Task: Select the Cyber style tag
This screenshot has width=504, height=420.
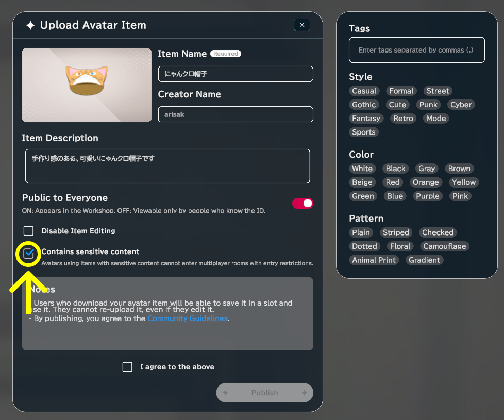Action: pyautogui.click(x=461, y=105)
